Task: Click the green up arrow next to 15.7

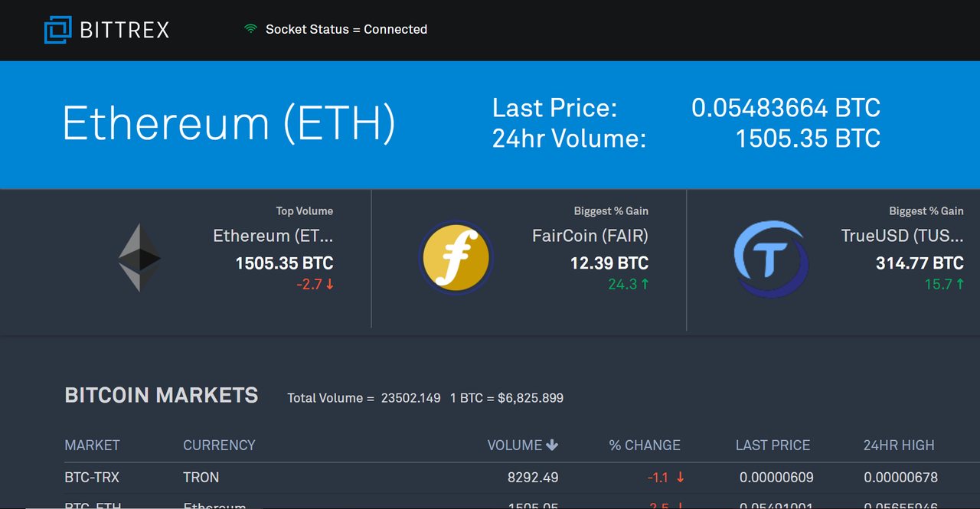Action: tap(959, 285)
